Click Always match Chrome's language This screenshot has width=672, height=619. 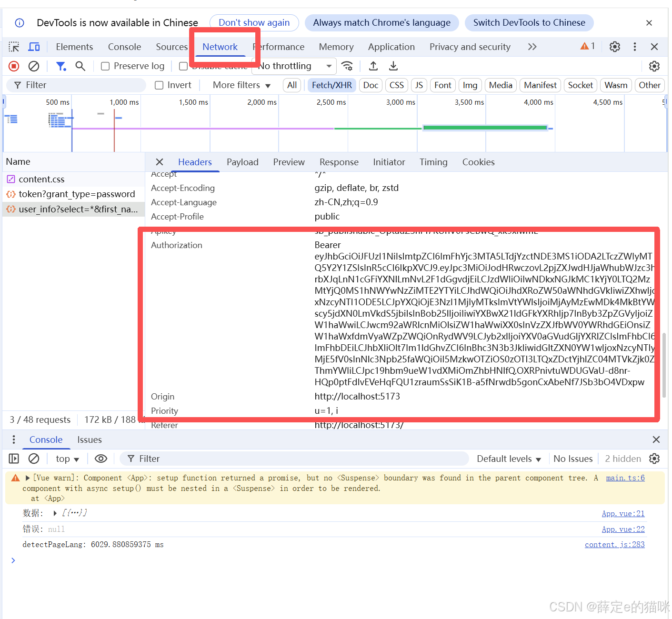(x=381, y=23)
